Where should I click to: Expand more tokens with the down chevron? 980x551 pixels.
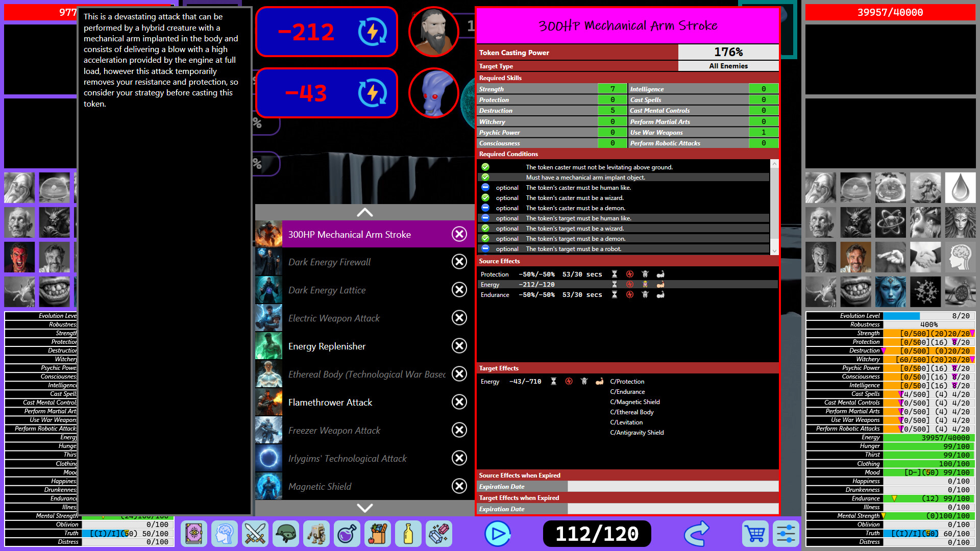364,508
